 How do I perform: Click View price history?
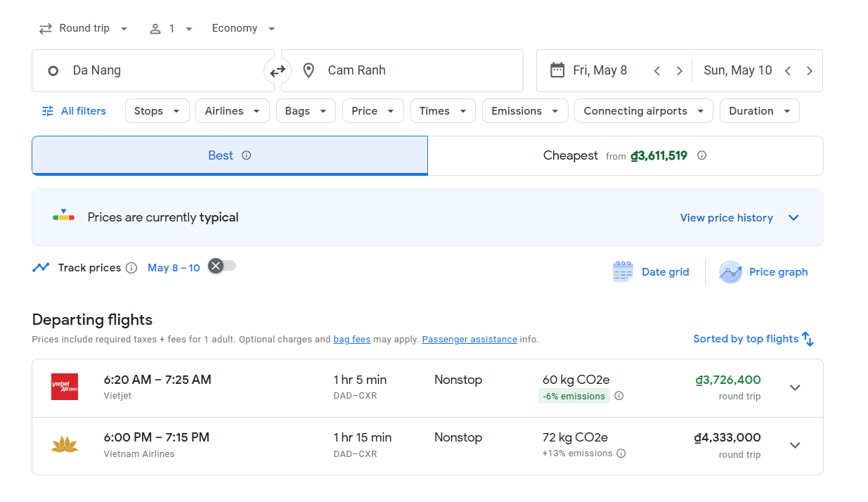(726, 217)
